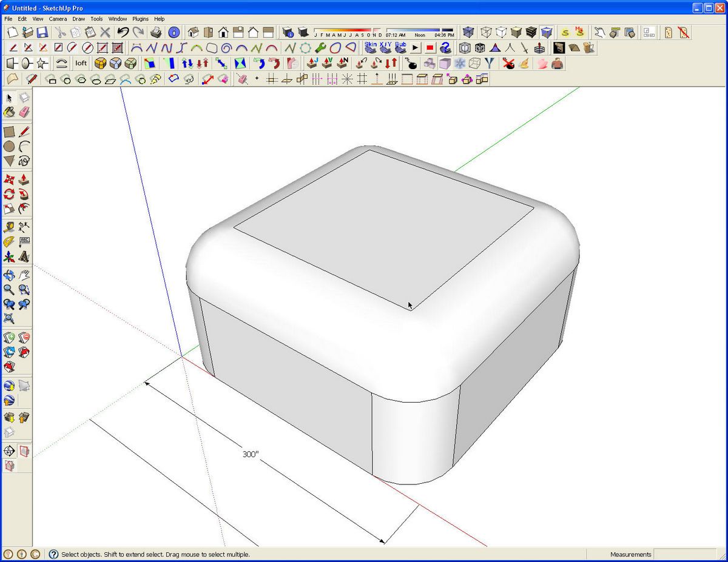This screenshot has width=728, height=562.
Task: Choose the Scale tool
Action: click(9, 209)
